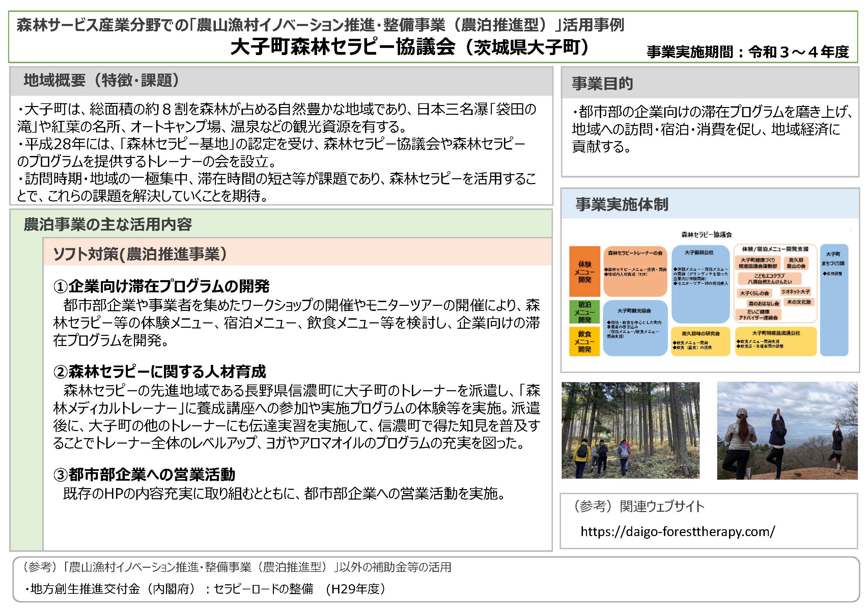The height and width of the screenshot is (614, 868).
Task: Click heading ③都市部企業への営業活動
Action: 144,474
